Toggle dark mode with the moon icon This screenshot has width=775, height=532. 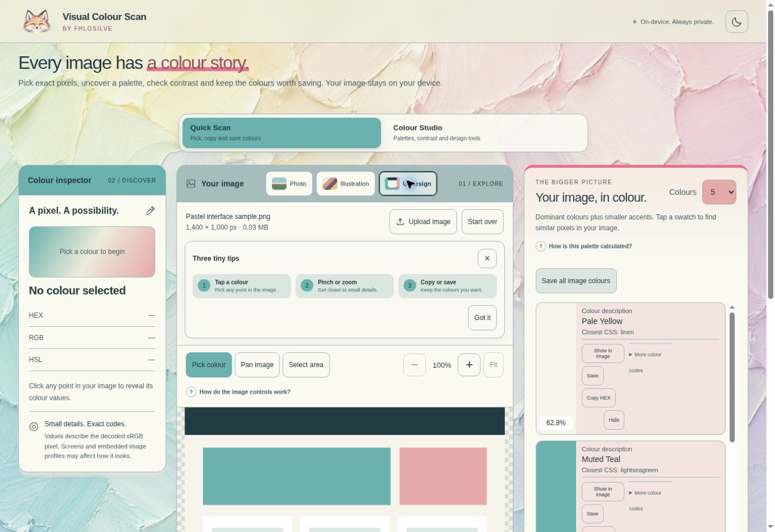736,22
